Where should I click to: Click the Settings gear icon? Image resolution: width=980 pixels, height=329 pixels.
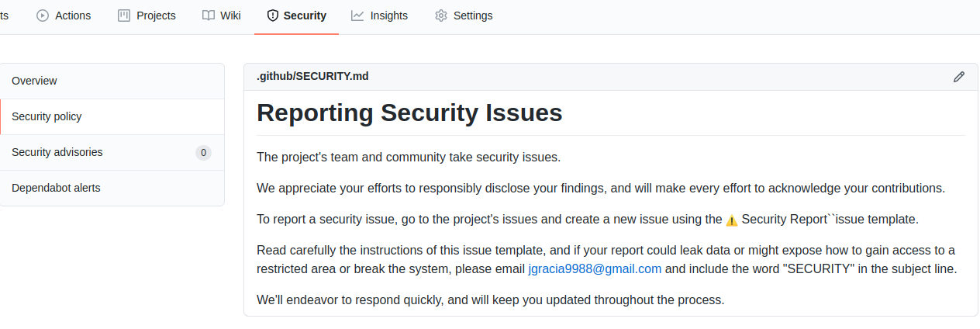(441, 16)
